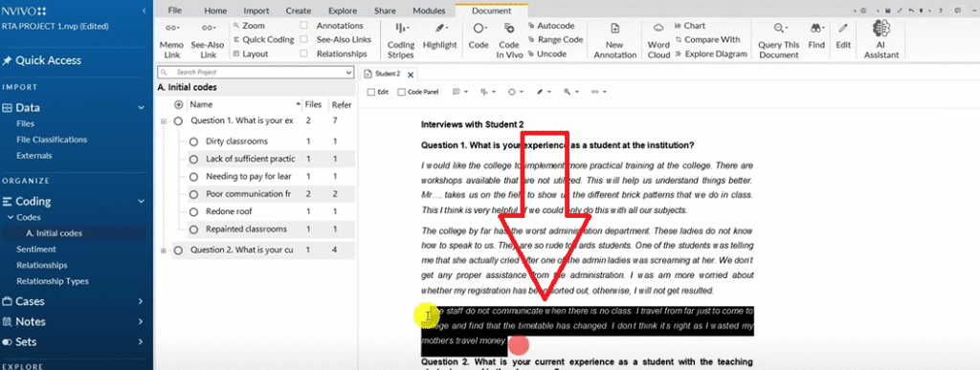Viewport: 980px width, 370px height.
Task: Select Compare With option
Action: click(707, 39)
